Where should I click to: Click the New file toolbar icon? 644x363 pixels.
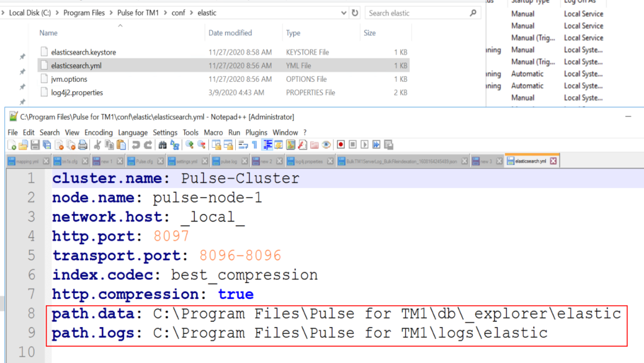coord(13,145)
